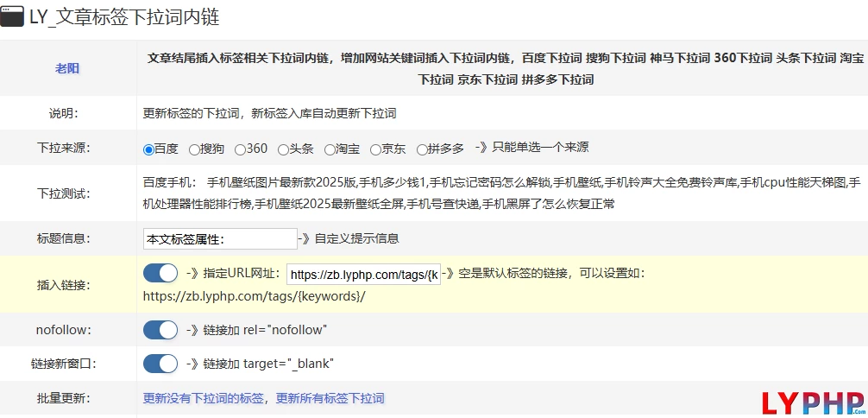Screen dimensions: 868x418
Task: Choose the 搜狗 radio button
Action: 194,149
